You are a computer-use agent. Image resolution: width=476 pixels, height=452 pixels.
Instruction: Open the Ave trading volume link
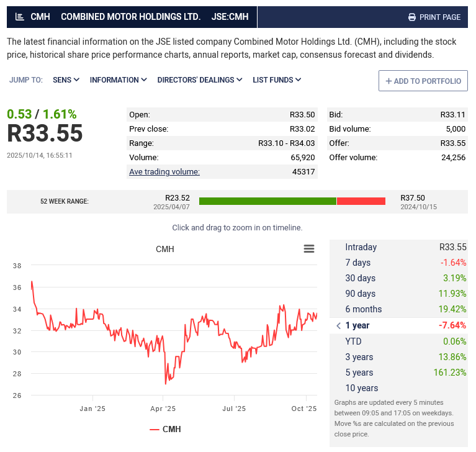(164, 171)
